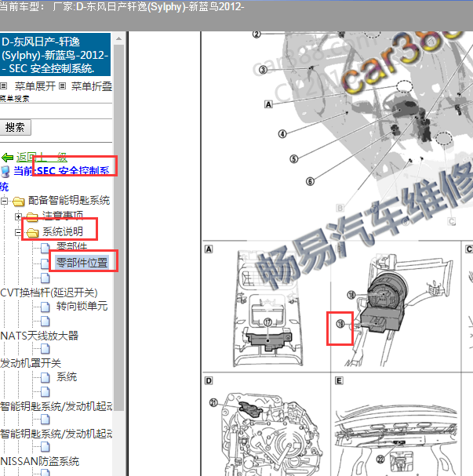Viewport: 473px width, 476px height.
Task: Click the list icon before 菜单折叠
Action: 62,86
